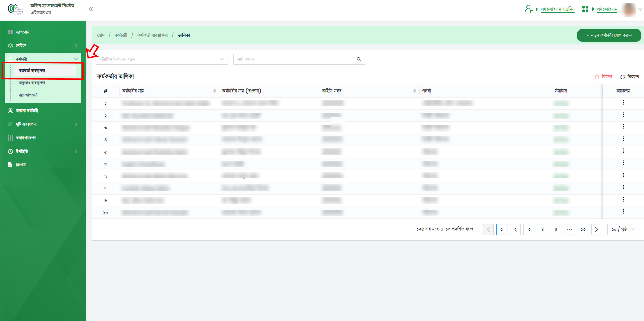Viewport: 644px width, 321px height.
Task: Click the হোম breadcrumb link
Action: coord(101,35)
